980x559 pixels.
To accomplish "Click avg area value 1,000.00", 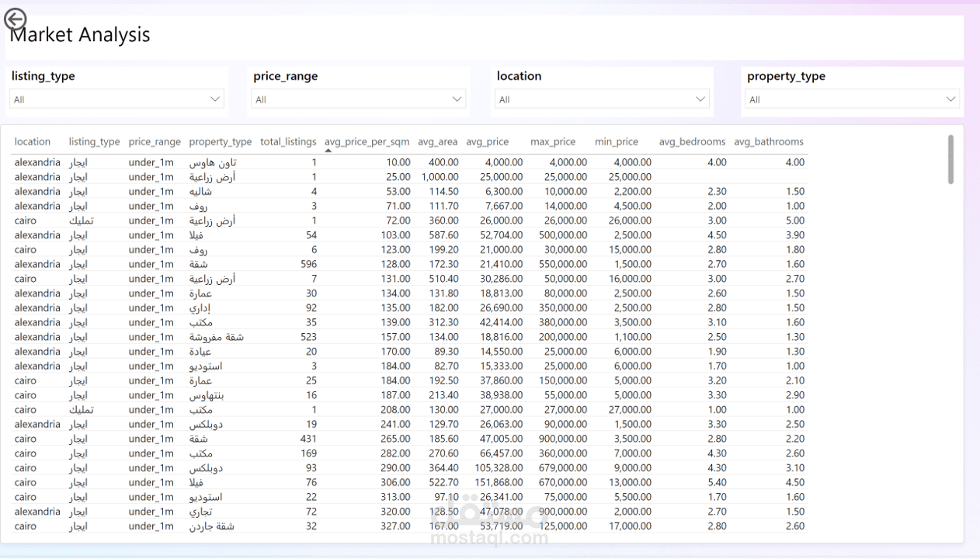I will click(440, 177).
